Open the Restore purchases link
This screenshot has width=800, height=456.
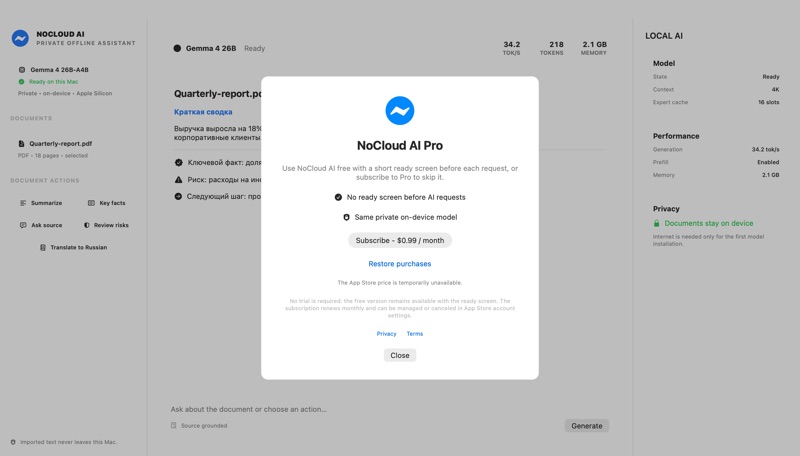click(399, 264)
